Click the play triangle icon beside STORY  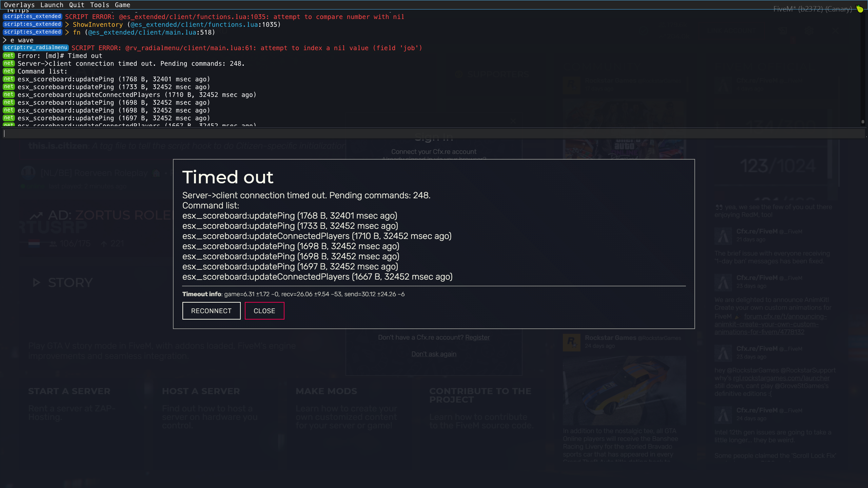point(36,283)
